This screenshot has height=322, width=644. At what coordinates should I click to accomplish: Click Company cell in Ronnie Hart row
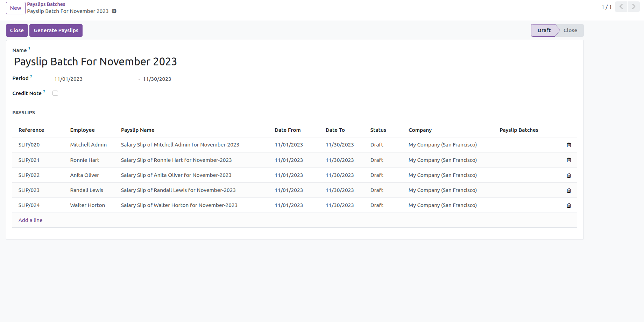[443, 160]
